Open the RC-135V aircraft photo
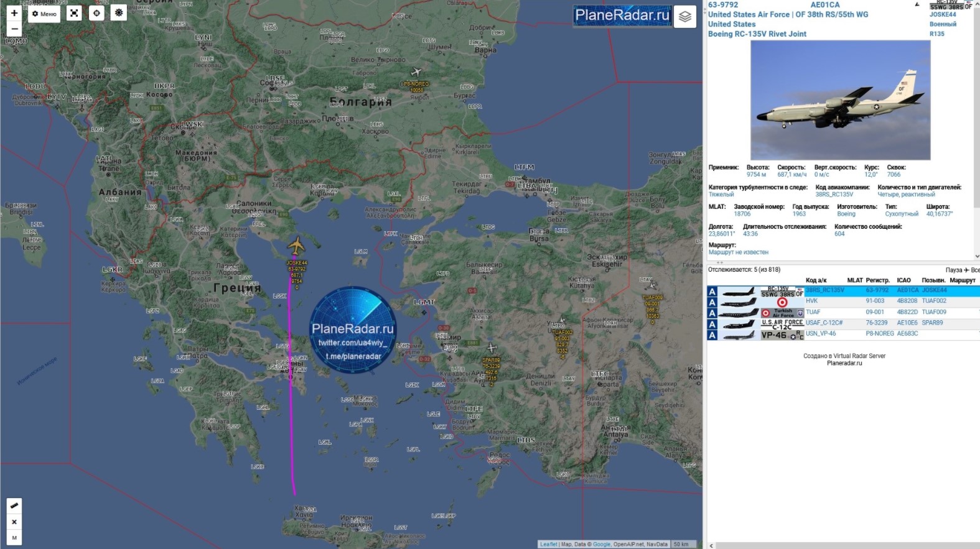The width and height of the screenshot is (980, 549). coord(840,100)
